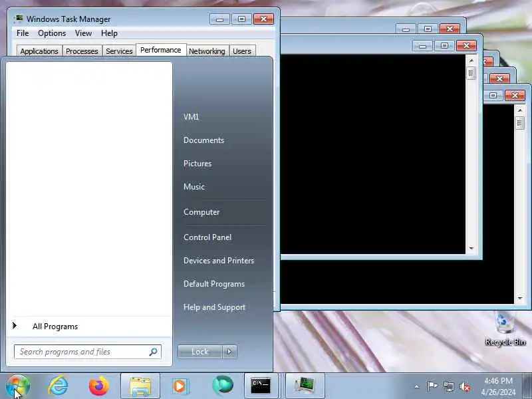Select the Performance tab

[x=161, y=50]
